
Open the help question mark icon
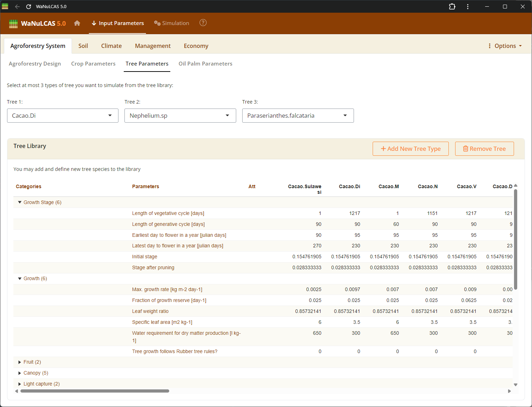tap(203, 23)
